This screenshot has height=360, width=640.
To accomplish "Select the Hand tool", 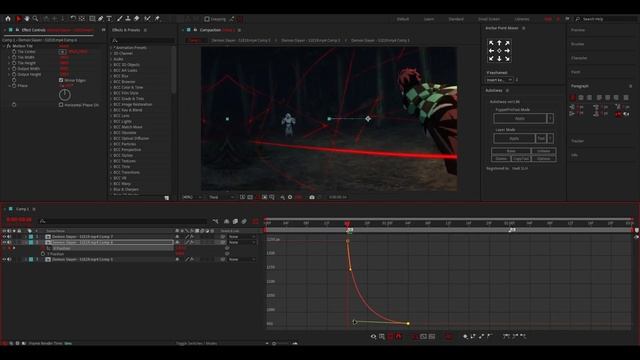I will (x=27, y=19).
